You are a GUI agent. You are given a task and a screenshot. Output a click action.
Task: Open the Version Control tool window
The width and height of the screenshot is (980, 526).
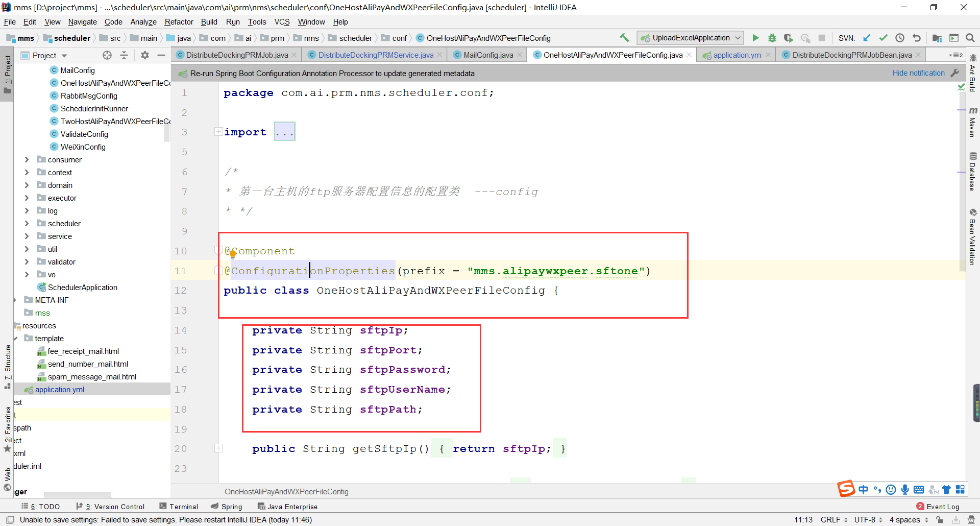[110, 507]
